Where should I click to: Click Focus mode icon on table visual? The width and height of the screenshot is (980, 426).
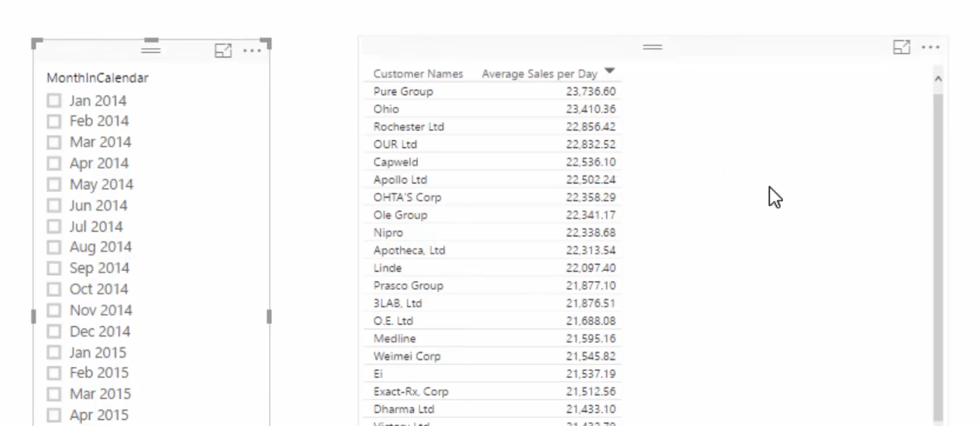tap(902, 47)
